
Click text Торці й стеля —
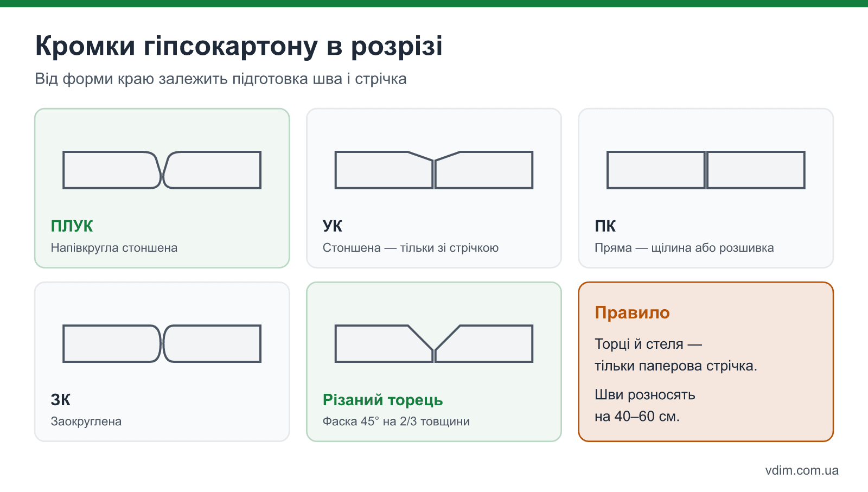tap(648, 344)
